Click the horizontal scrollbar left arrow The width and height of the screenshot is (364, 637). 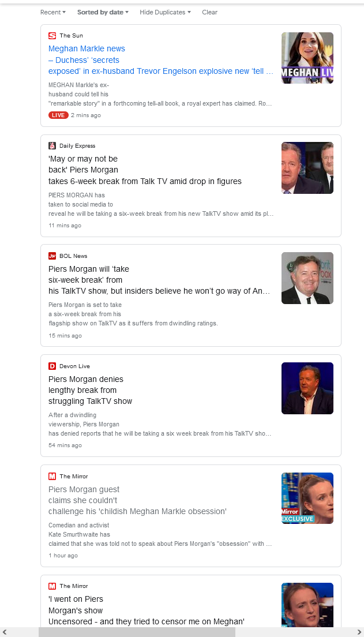(x=5, y=632)
